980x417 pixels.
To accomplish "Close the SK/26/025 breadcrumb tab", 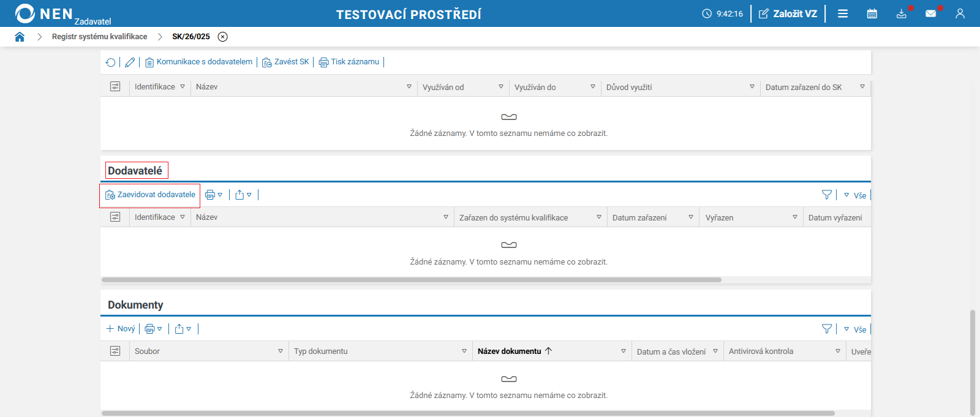I will [x=223, y=37].
